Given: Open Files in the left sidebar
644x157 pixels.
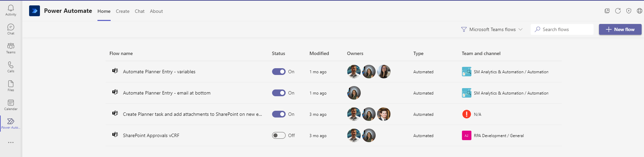Looking at the screenshot, I should (x=11, y=86).
